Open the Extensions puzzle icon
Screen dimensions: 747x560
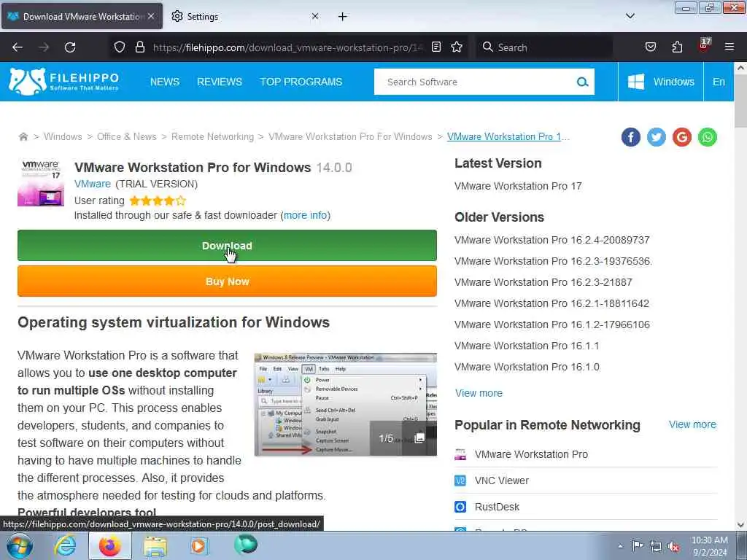pos(677,47)
